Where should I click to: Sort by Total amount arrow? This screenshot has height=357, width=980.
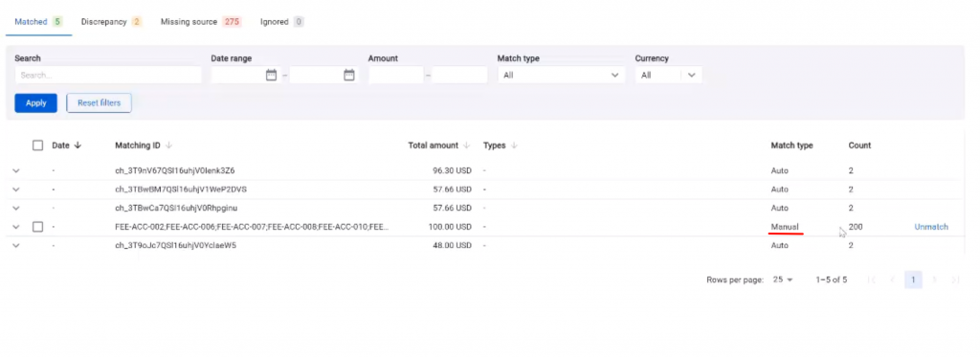tap(467, 145)
